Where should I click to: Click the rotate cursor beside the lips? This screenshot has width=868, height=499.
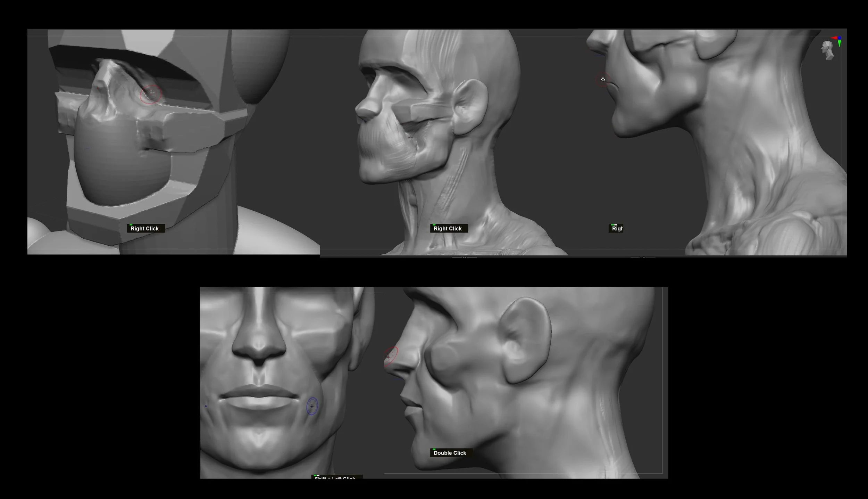[603, 80]
